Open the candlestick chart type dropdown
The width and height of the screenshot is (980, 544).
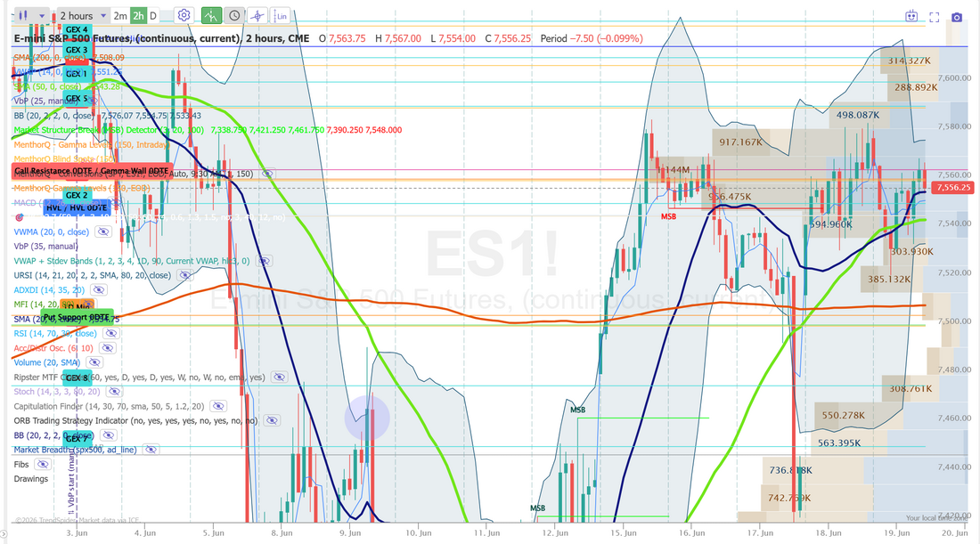(x=30, y=16)
